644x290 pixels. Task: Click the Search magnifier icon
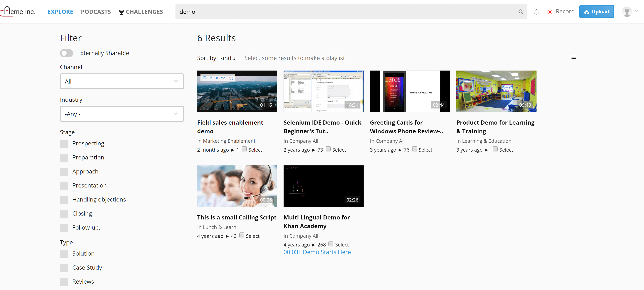(x=520, y=12)
